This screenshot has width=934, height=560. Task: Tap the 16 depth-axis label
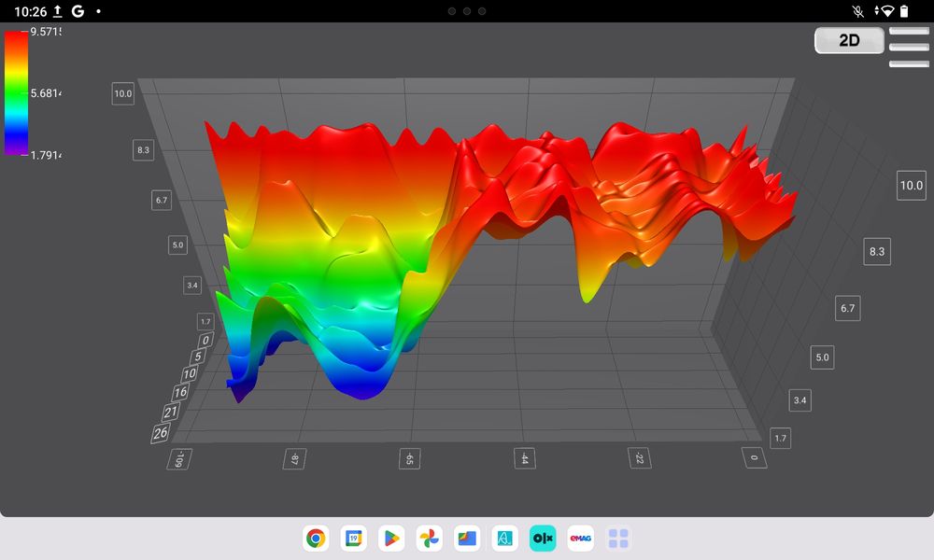[x=180, y=392]
